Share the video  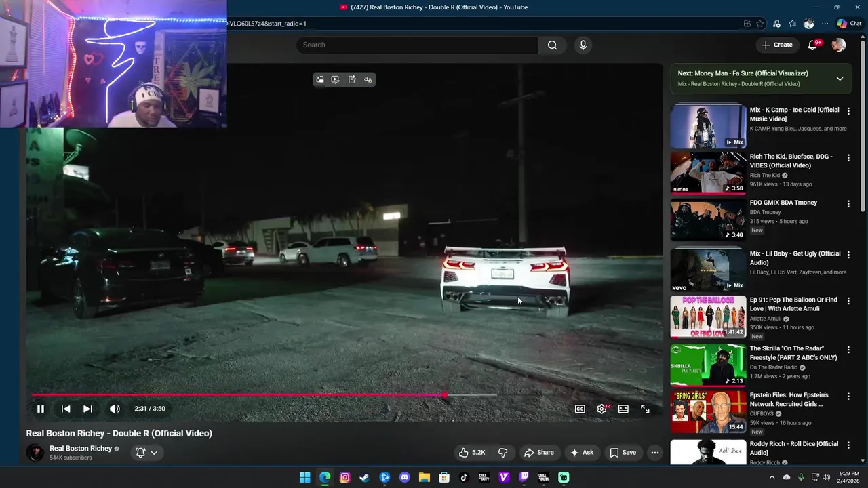(539, 453)
